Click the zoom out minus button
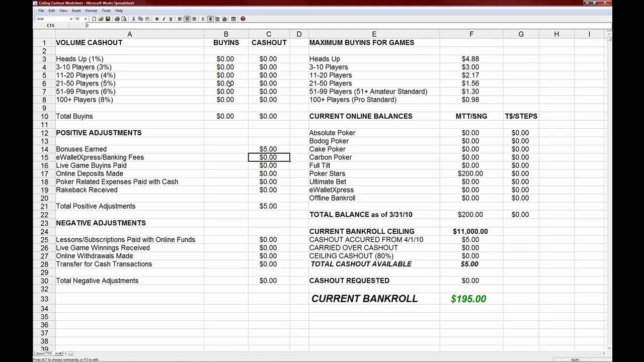Image resolution: width=644 pixels, height=362 pixels. [56, 353]
